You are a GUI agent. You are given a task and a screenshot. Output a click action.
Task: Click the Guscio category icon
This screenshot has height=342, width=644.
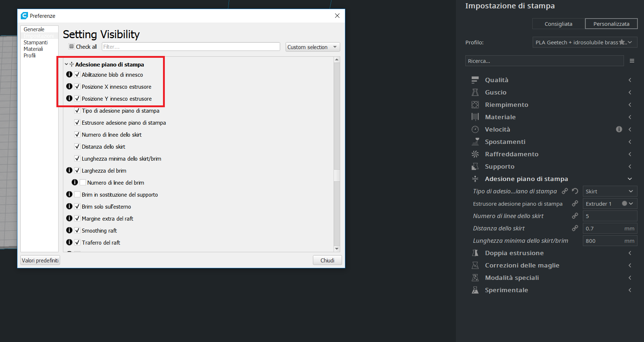[475, 92]
